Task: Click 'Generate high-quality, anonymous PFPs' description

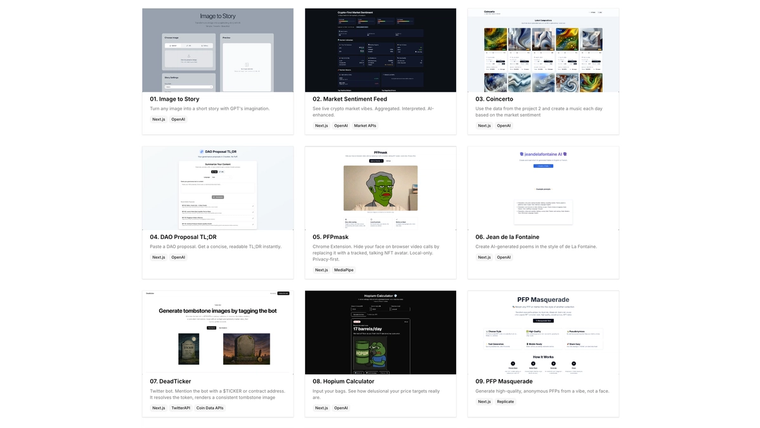Action: [542, 391]
